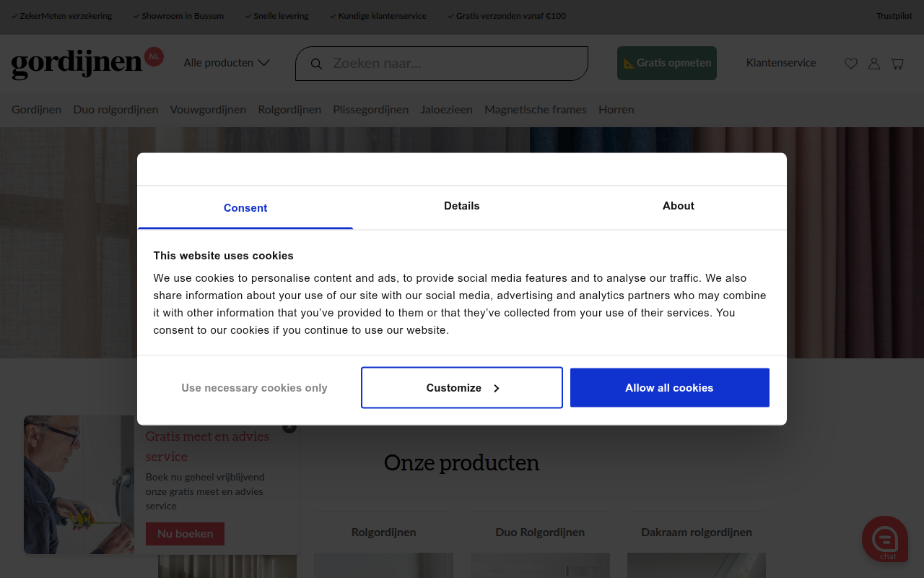Open the Gordijnen menu item
The image size is (924, 578).
point(36,110)
